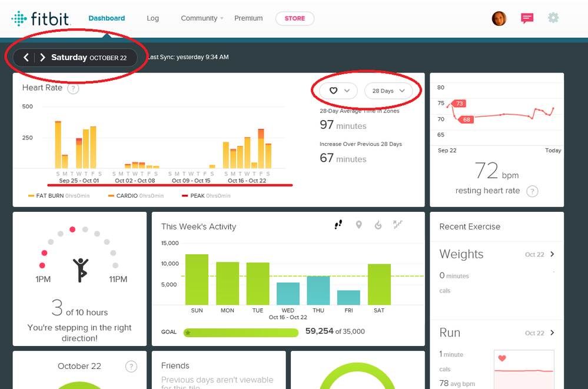The image size is (588, 389).
Task: Click the "Last Sync: yesterday 9:34 AM" text
Action: coord(188,57)
